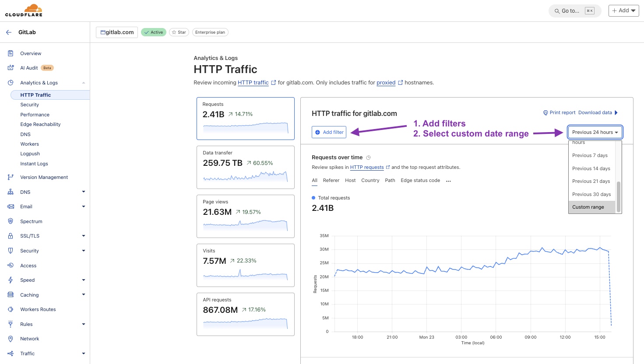
Task: Expand the DNS sidebar section
Action: click(x=84, y=192)
